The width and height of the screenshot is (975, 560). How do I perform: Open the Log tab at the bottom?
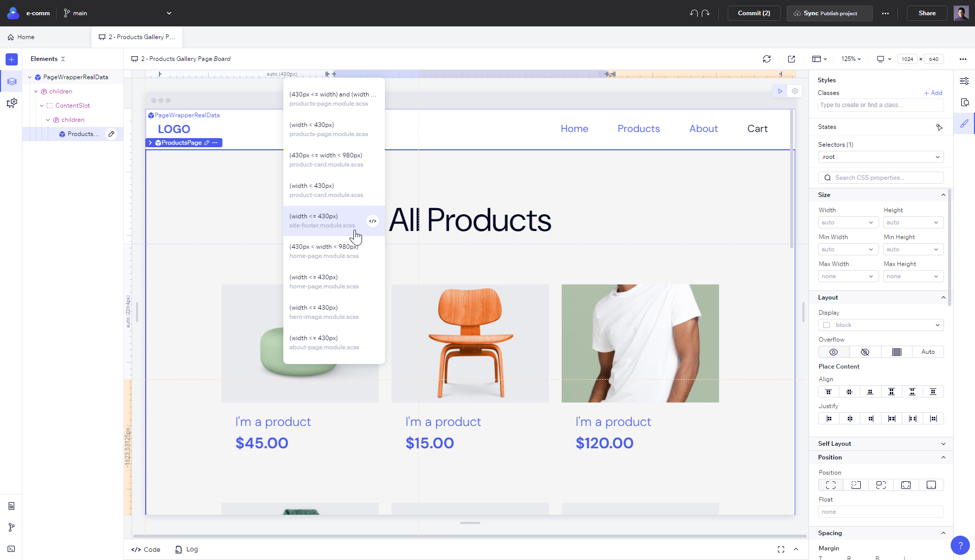(186, 549)
